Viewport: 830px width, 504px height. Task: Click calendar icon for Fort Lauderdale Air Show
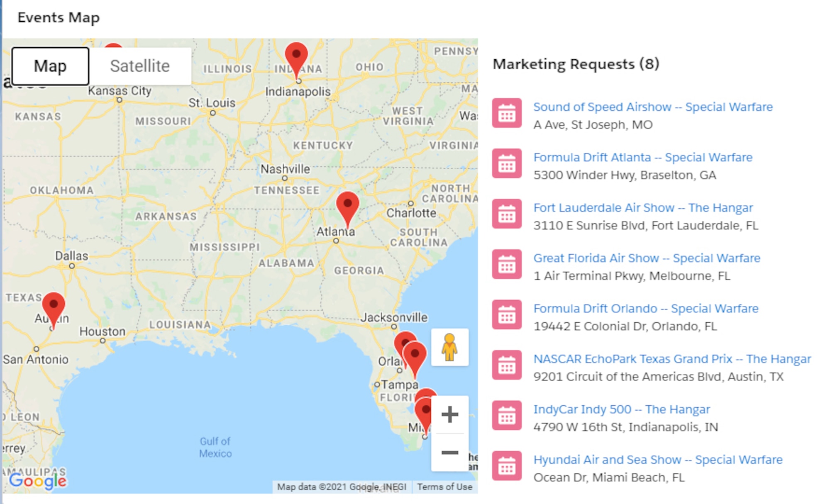point(507,214)
